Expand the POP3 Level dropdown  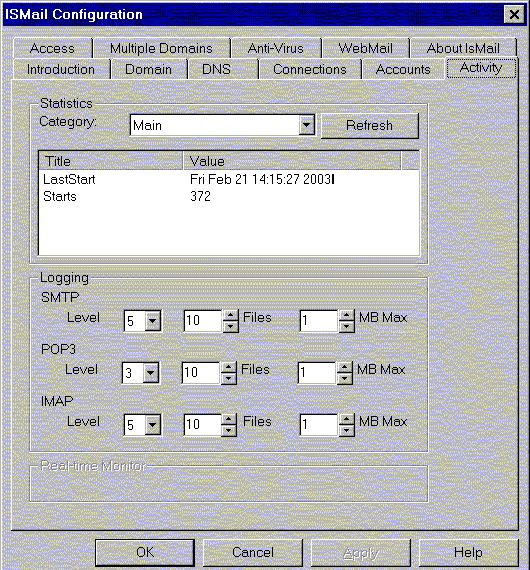pyautogui.click(x=150, y=373)
